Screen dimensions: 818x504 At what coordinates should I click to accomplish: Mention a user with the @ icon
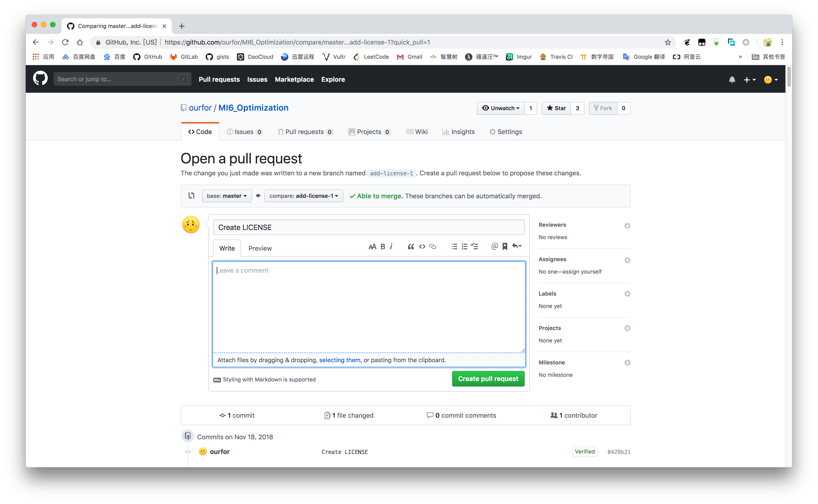pyautogui.click(x=495, y=246)
